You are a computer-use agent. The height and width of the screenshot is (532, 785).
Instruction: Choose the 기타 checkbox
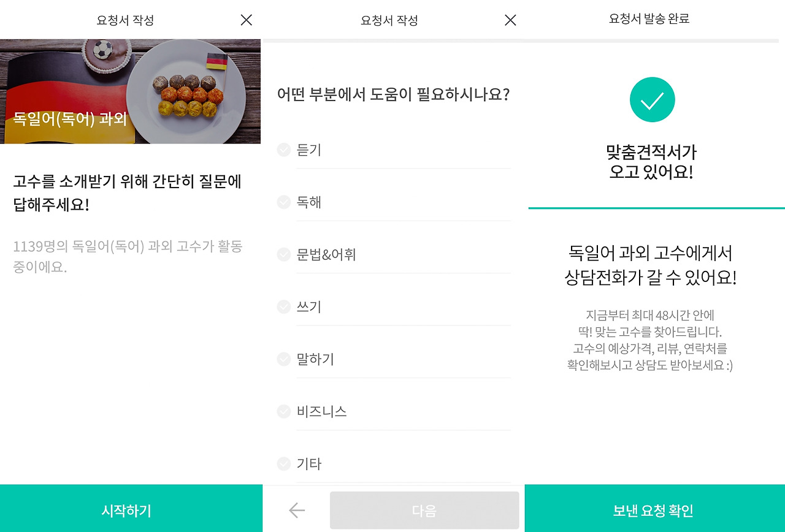283,464
